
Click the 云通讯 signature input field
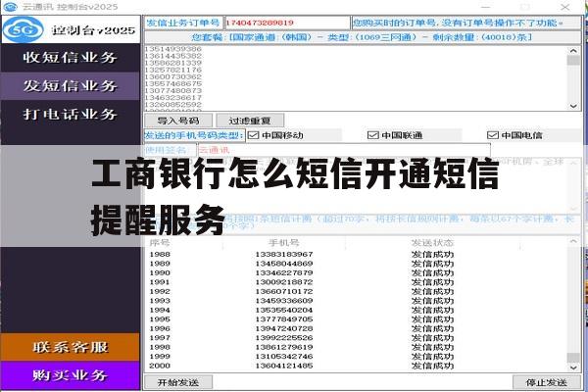[344, 150]
